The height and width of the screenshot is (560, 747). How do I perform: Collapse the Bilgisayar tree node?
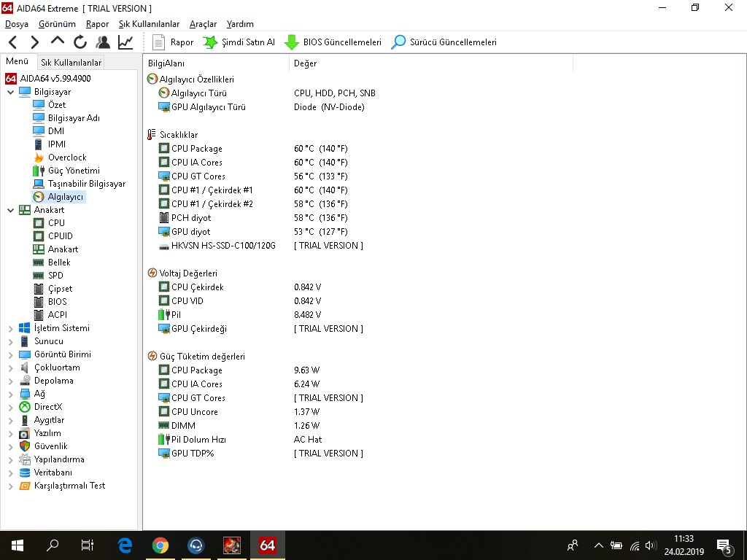10,92
